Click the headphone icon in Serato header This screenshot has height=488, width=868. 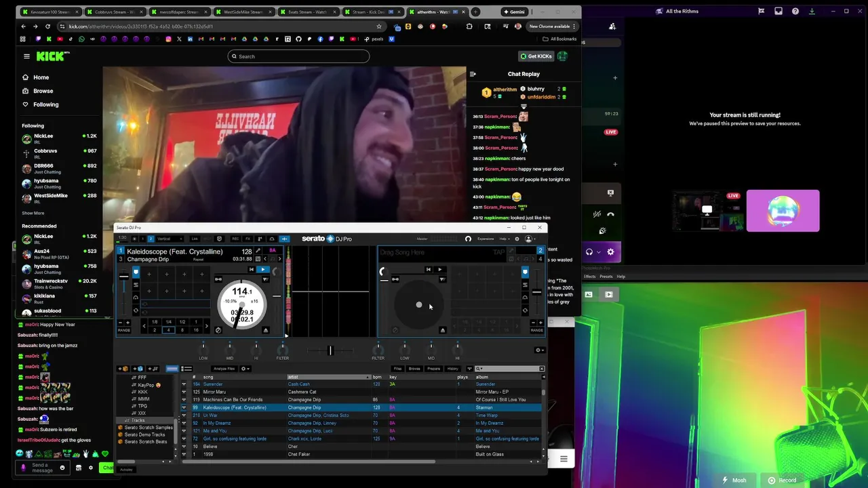click(468, 239)
